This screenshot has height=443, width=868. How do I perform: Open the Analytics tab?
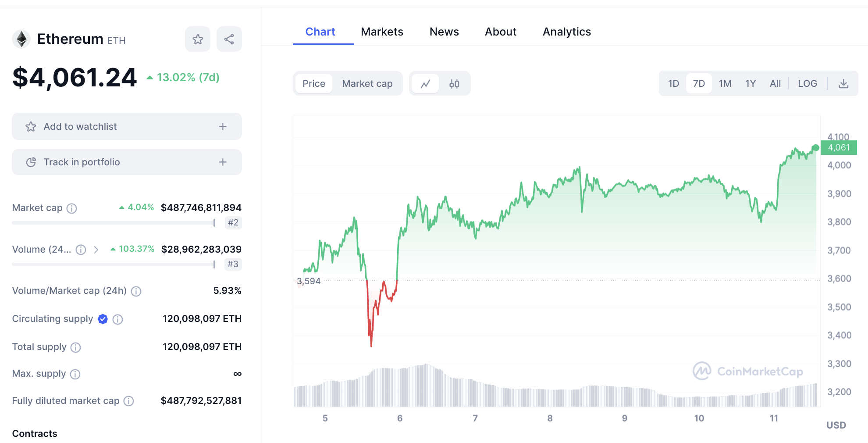tap(566, 32)
